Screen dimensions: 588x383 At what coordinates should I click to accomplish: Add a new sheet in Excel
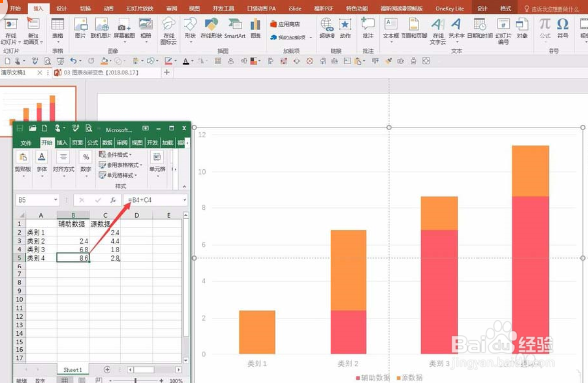tap(107, 370)
